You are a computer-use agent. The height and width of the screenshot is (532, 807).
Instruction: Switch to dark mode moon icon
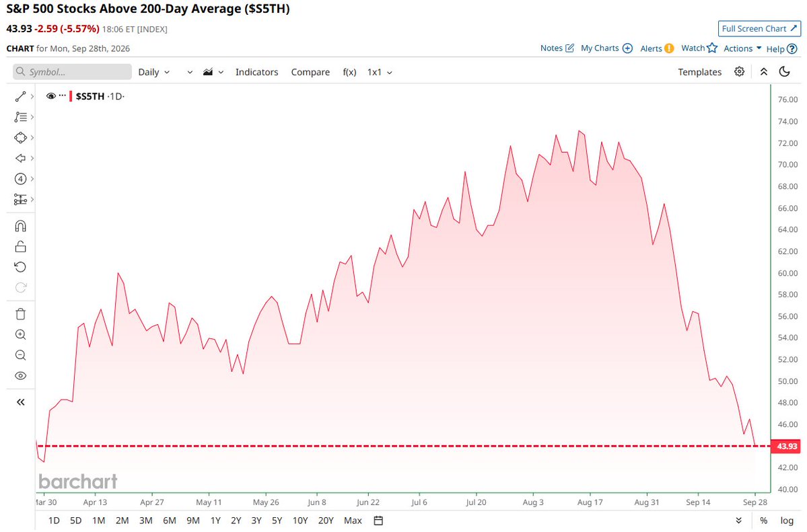[x=784, y=71]
